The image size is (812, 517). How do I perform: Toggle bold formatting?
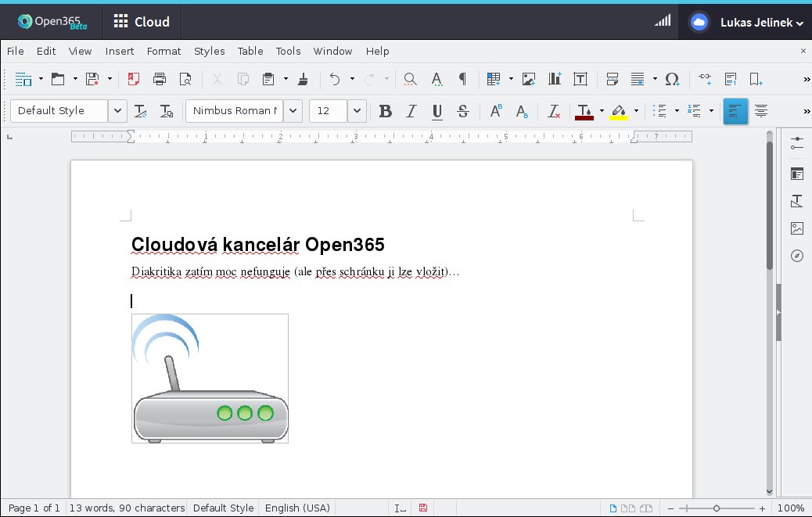(x=386, y=111)
